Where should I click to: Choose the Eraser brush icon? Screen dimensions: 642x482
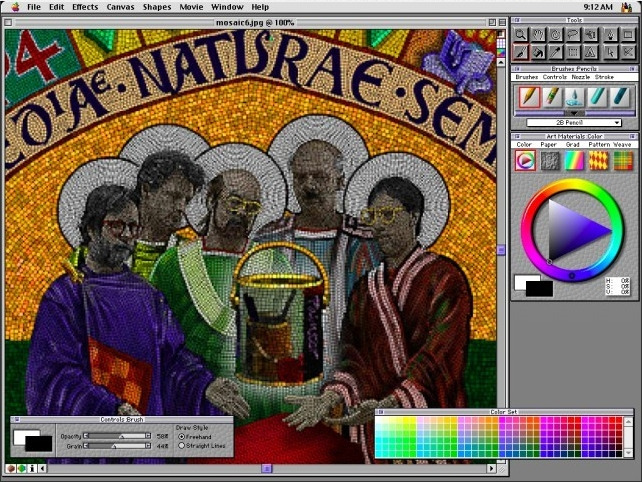[x=552, y=97]
